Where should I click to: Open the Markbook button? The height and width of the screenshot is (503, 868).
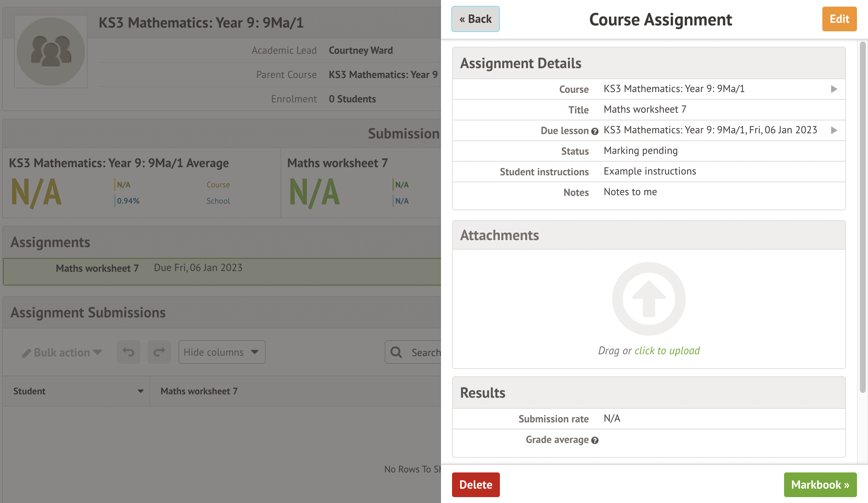(x=820, y=485)
